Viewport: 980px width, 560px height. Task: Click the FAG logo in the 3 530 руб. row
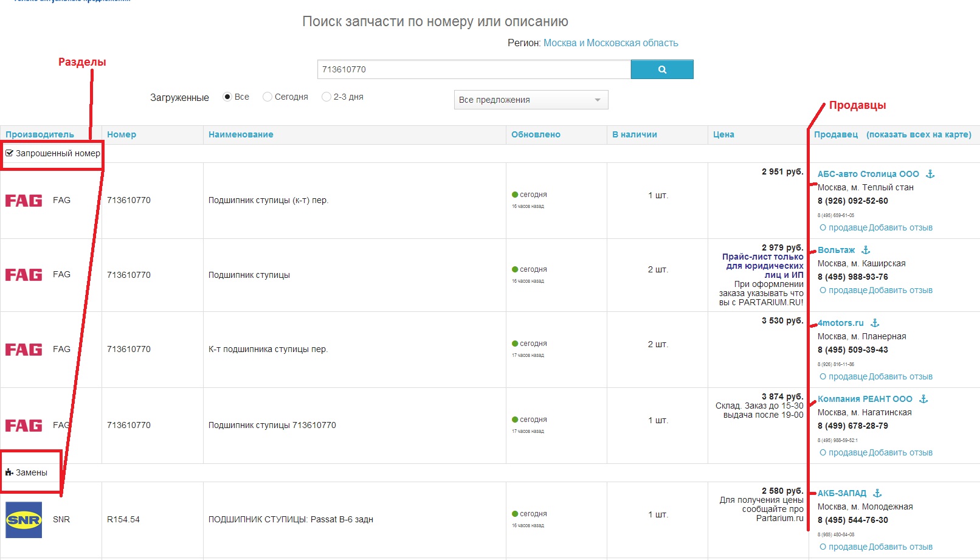[x=24, y=350]
